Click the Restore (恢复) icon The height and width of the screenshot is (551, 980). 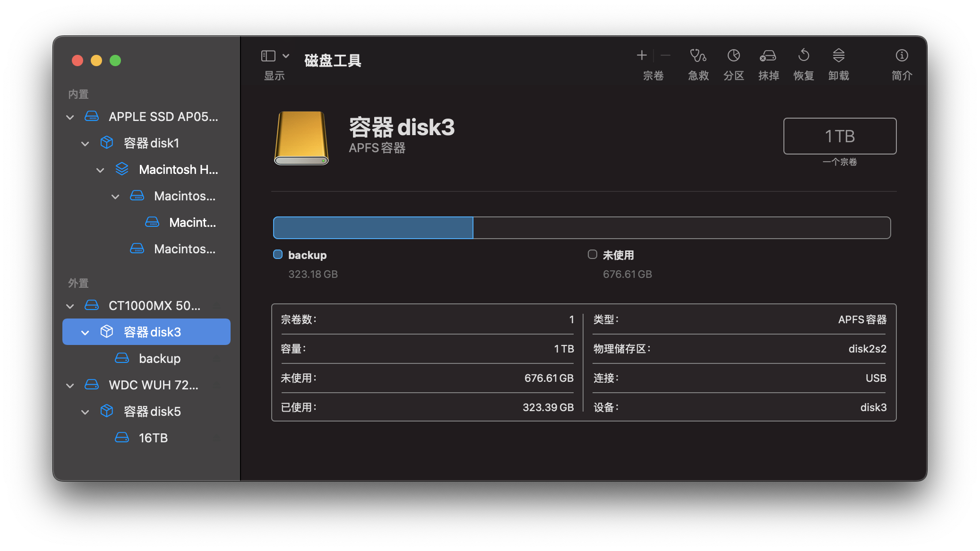[803, 56]
